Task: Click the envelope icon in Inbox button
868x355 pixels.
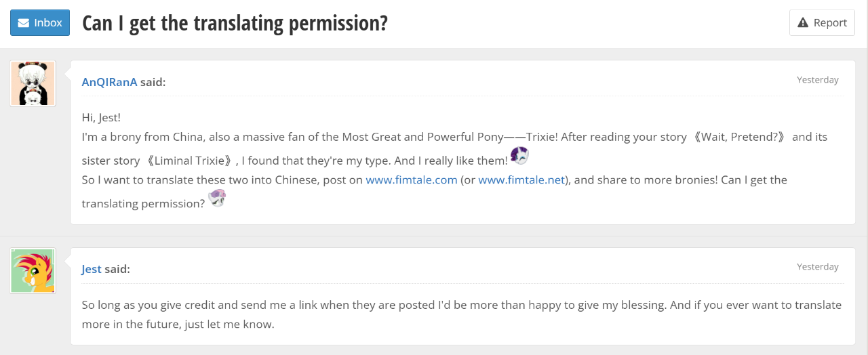Action: [23, 22]
